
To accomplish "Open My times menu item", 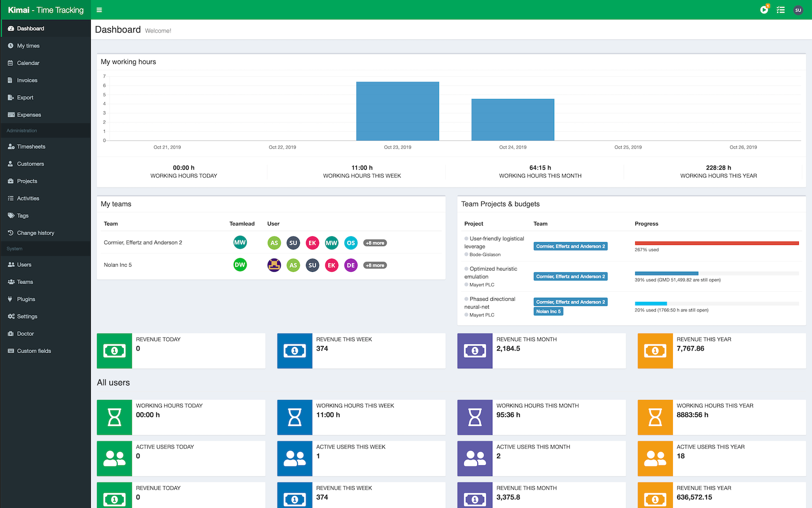I will (46, 46).
